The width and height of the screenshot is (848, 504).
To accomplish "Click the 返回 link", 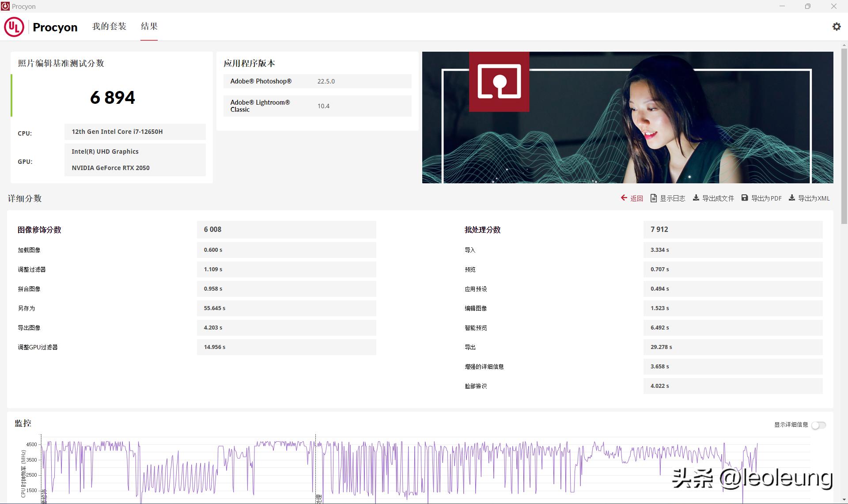I will [636, 198].
